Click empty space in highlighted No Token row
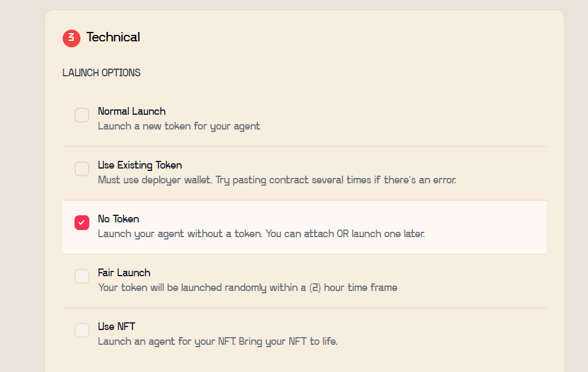Screen dimensions: 588x372 click(491, 227)
